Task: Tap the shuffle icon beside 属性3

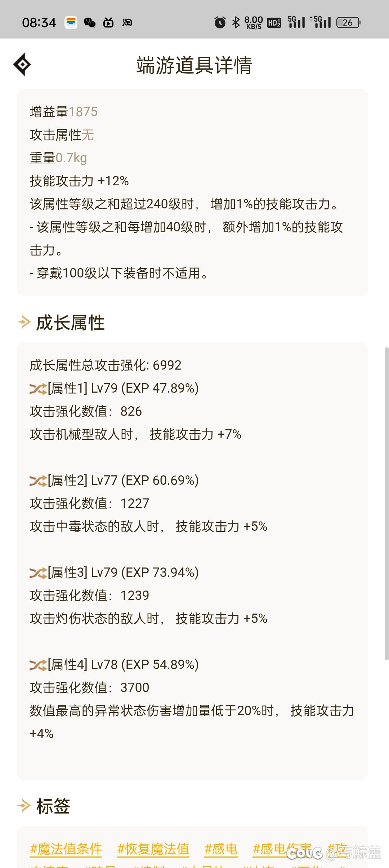Action: click(x=38, y=573)
